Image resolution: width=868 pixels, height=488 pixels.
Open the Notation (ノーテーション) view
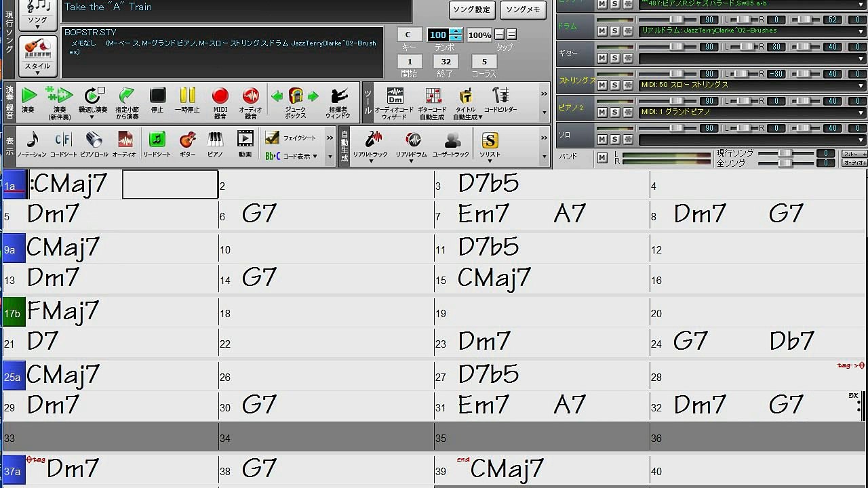(32, 144)
